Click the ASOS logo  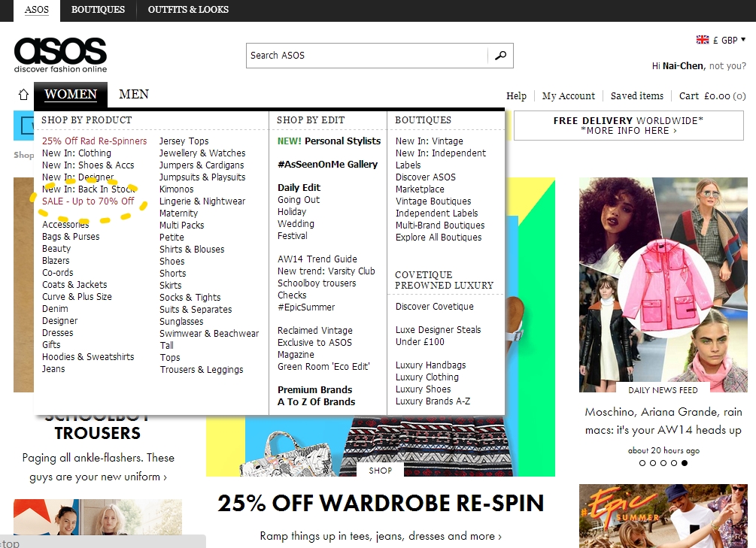pyautogui.click(x=60, y=55)
